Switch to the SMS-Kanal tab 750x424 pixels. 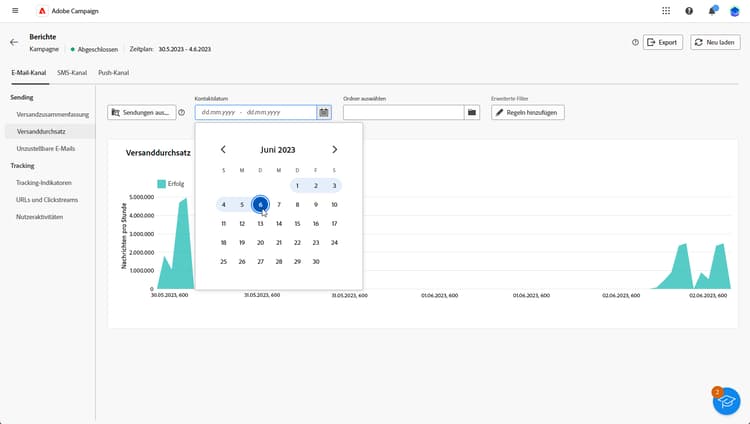click(72, 73)
